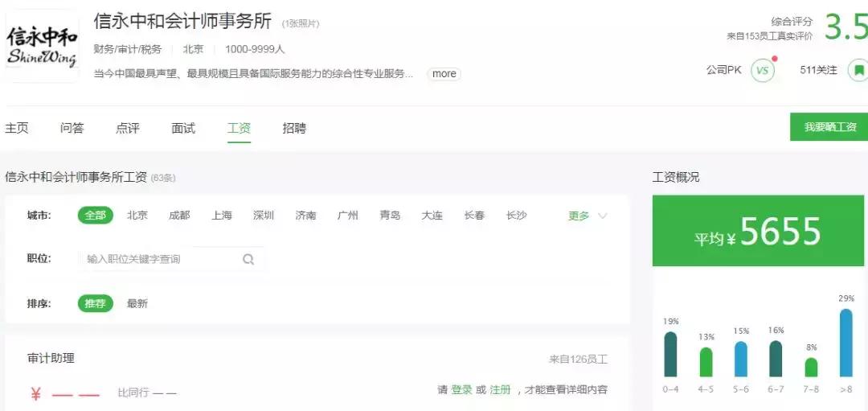
Task: Sort by 推荐
Action: 95,303
